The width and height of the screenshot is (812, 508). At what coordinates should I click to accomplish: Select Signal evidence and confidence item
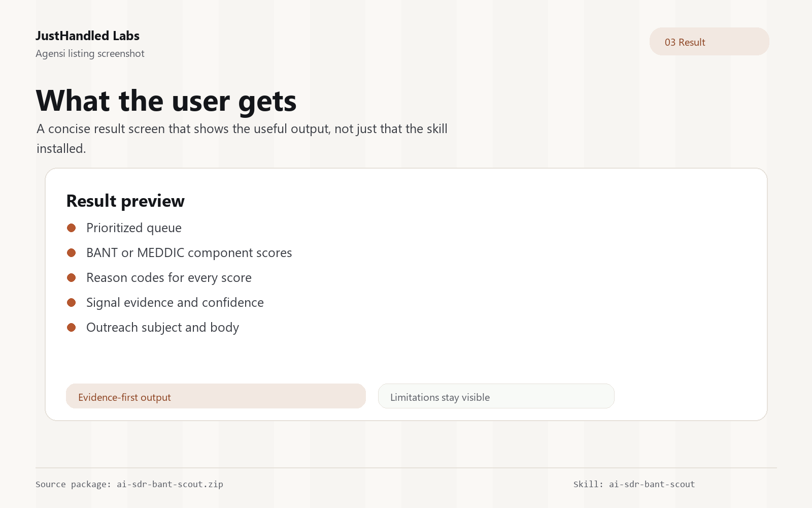pos(175,303)
